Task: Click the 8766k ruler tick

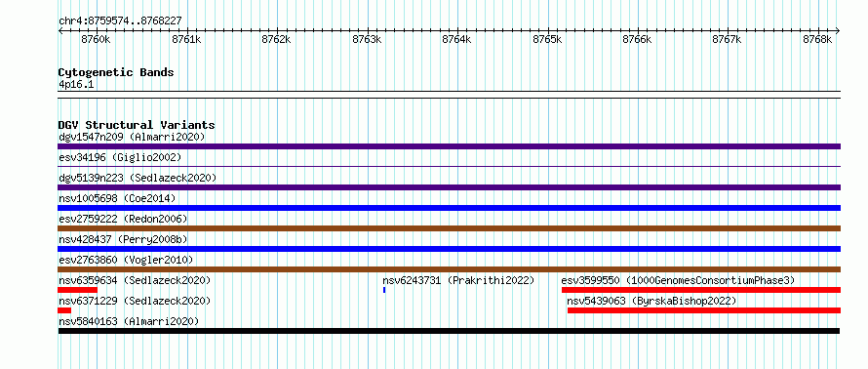Action: pos(638,39)
